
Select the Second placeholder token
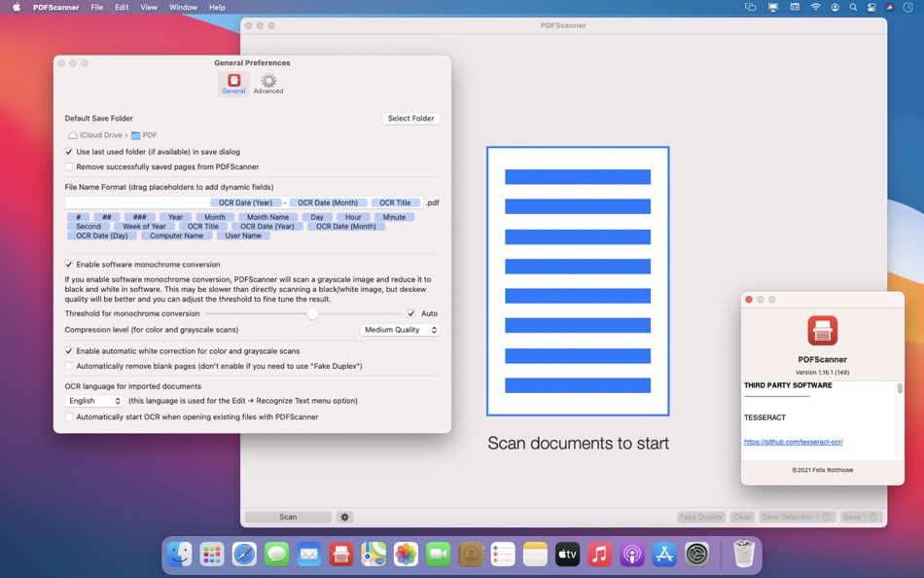[x=89, y=227]
